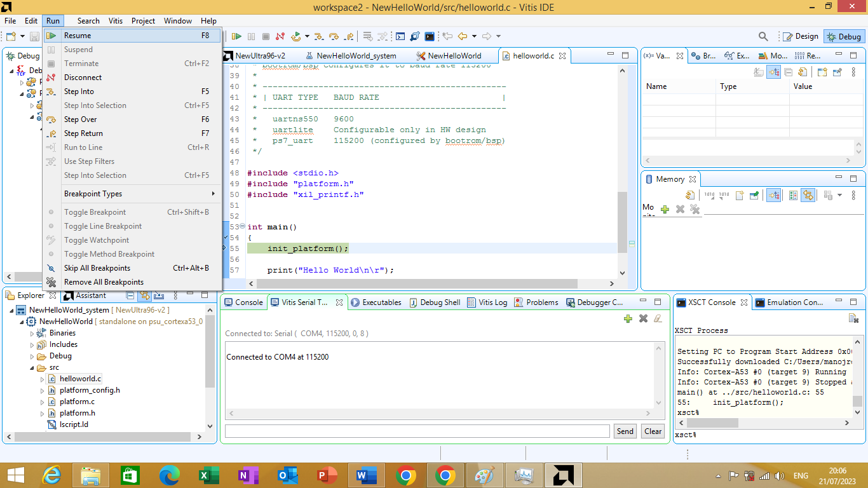Open platform_config.h in Explorer
Viewport: 868px width, 488px height.
(x=90, y=390)
